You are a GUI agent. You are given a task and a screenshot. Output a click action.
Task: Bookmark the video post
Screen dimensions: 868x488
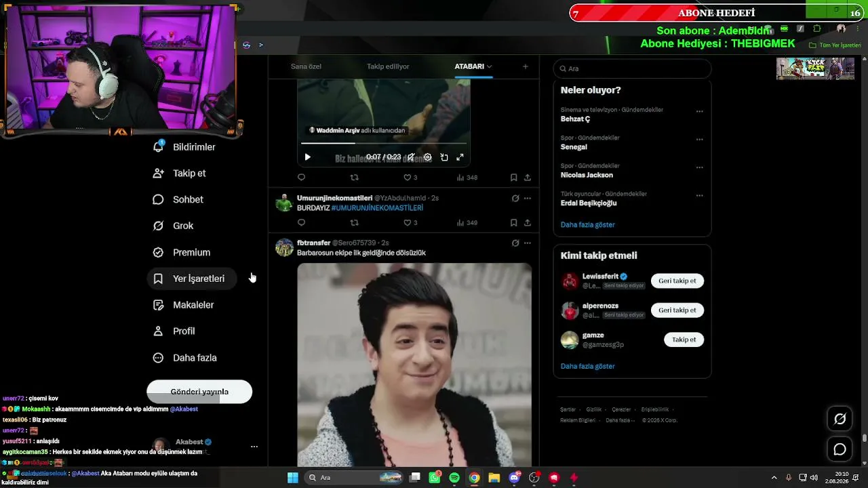513,178
